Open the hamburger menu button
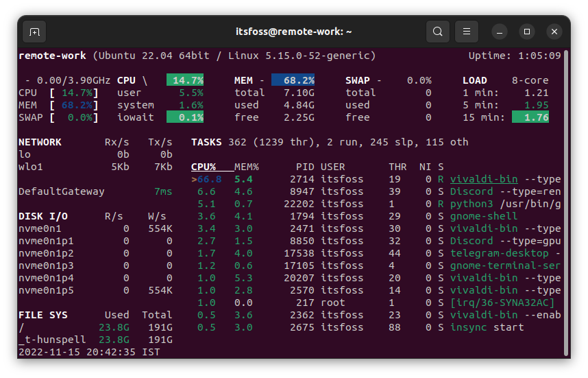 [x=466, y=32]
